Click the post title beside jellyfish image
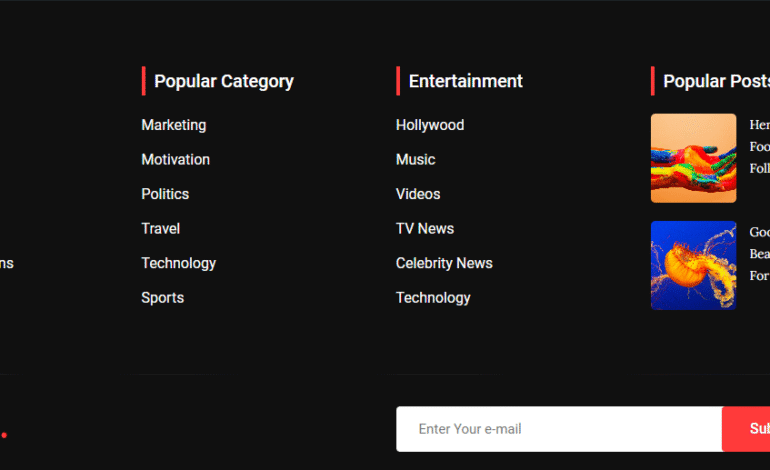The height and width of the screenshot is (470, 770). pyautogui.click(x=759, y=254)
